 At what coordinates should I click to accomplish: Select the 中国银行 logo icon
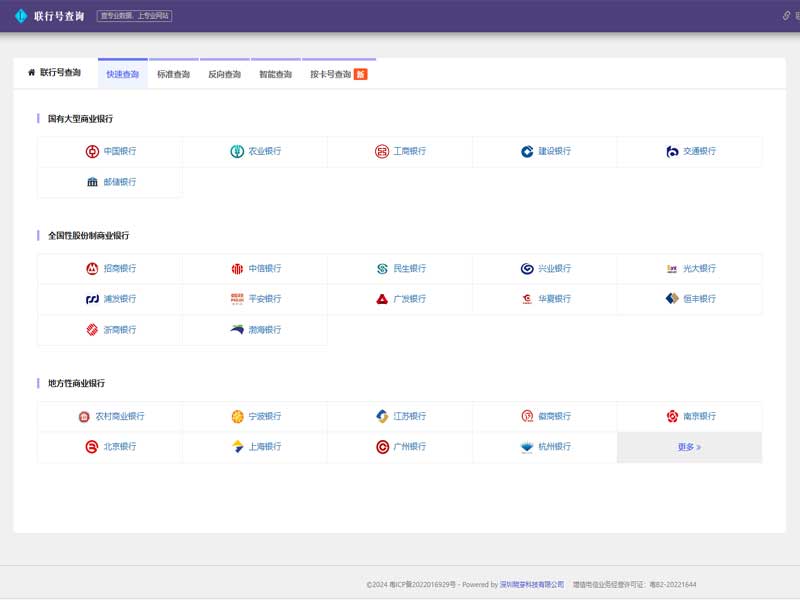[92, 152]
